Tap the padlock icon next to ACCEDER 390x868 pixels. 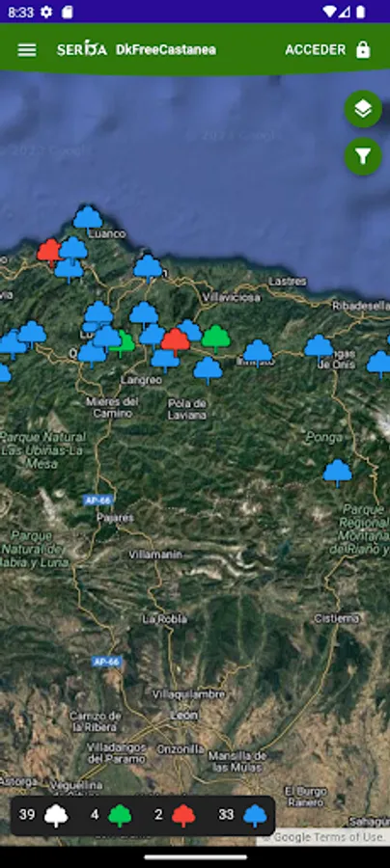[x=363, y=50]
